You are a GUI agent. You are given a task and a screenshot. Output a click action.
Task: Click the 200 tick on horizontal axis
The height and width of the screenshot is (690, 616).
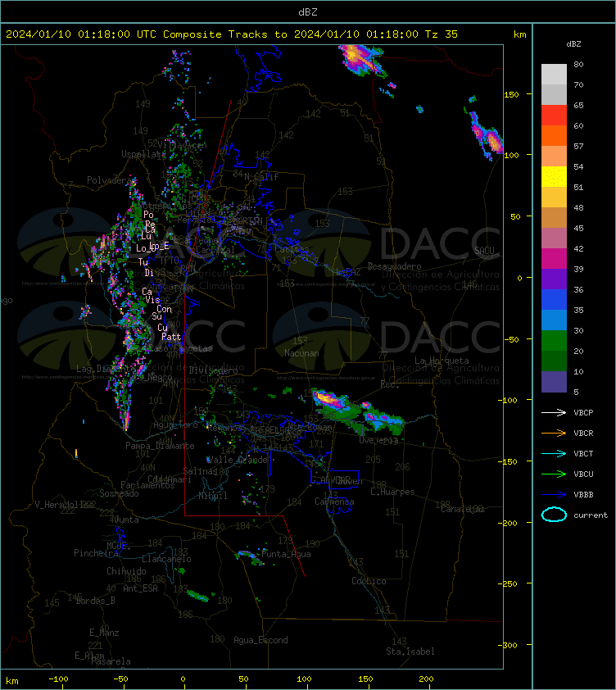pos(426,679)
